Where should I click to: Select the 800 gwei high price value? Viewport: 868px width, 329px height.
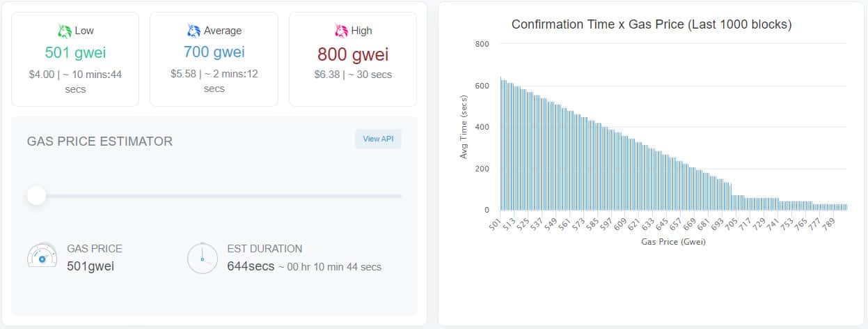pos(353,54)
